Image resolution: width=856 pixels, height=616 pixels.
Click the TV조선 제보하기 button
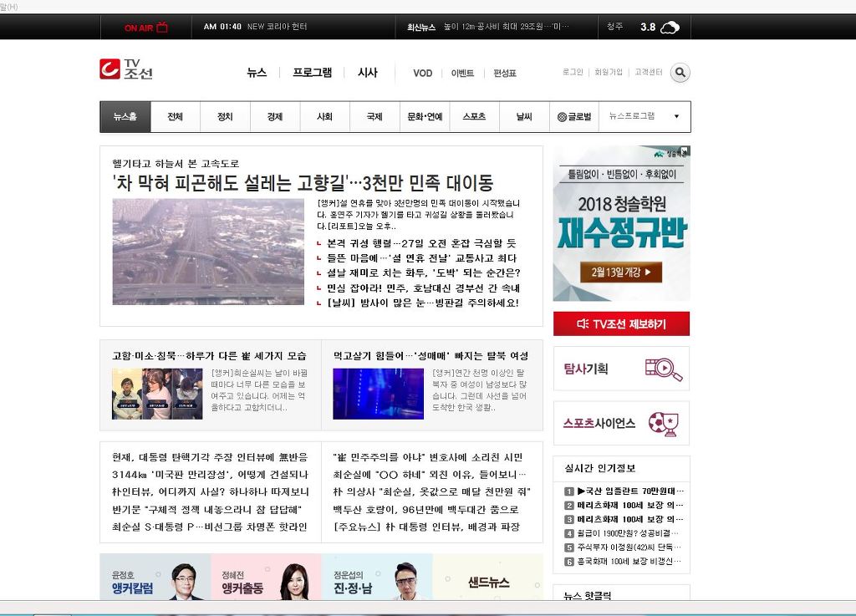click(x=621, y=323)
